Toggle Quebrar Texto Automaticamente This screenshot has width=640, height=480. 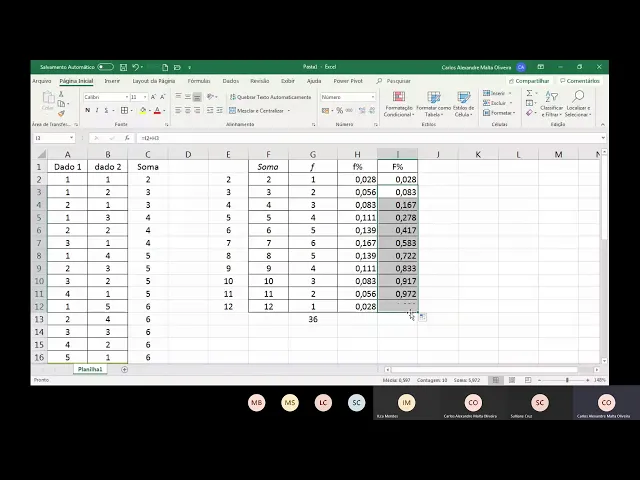[270, 97]
